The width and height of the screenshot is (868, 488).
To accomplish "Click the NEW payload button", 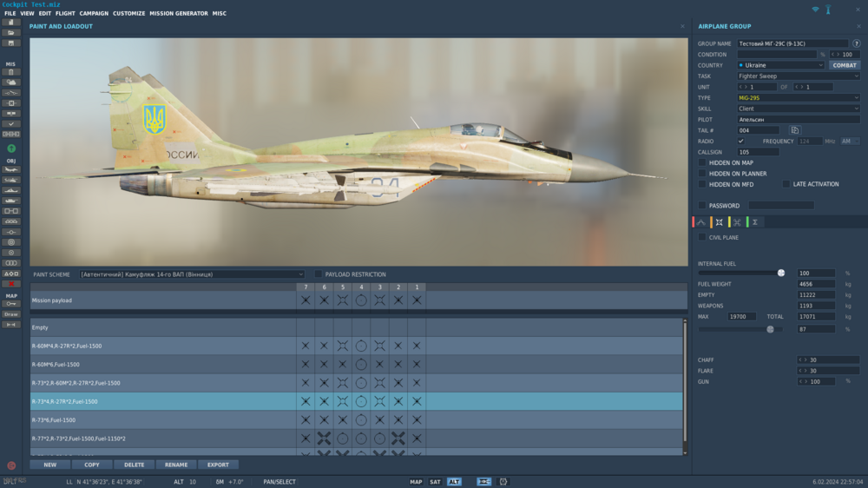I will [x=49, y=465].
